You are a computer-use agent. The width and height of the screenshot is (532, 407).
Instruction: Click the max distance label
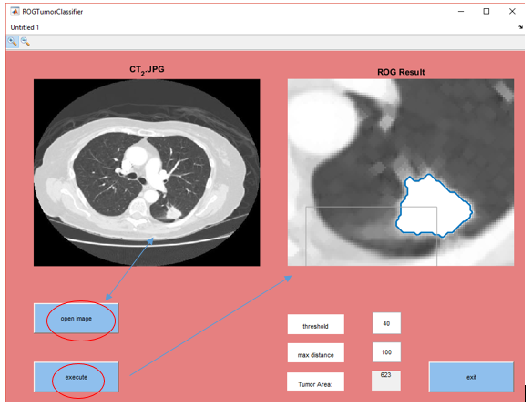(x=316, y=352)
